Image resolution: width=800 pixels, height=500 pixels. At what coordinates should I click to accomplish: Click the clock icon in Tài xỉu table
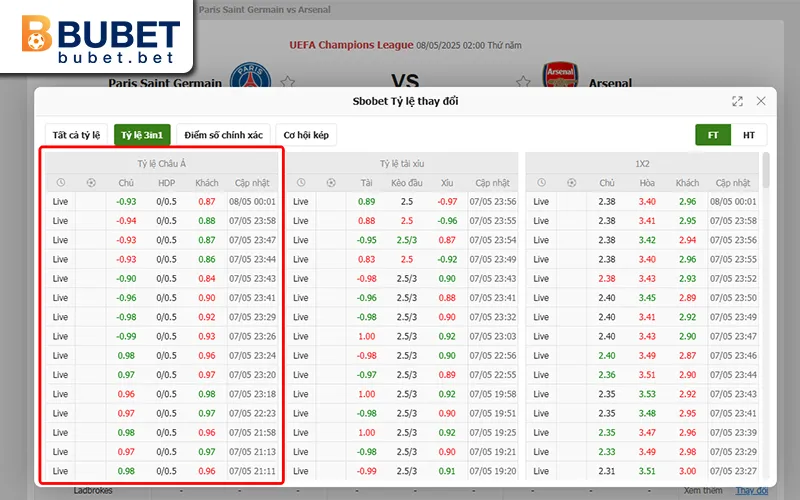click(x=301, y=183)
